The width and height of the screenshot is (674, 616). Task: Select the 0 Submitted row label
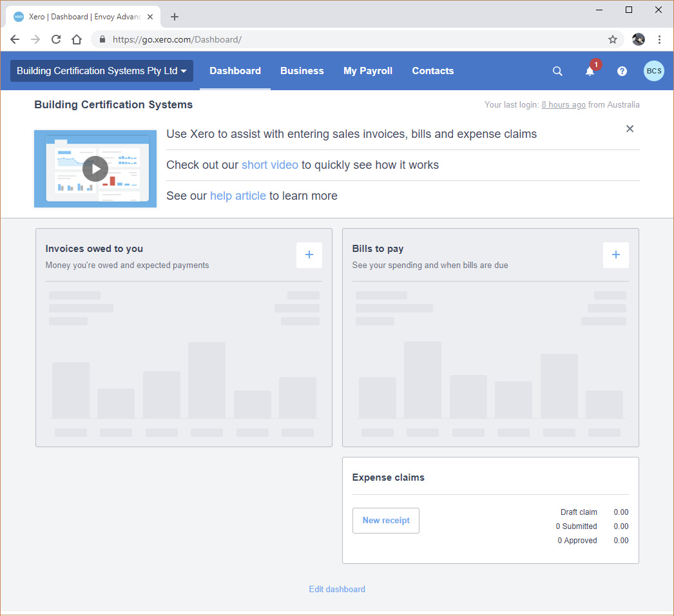click(577, 526)
